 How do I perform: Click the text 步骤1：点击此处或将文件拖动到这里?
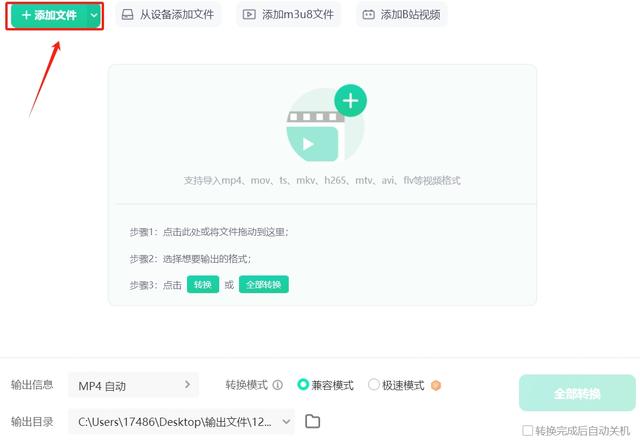click(x=209, y=232)
